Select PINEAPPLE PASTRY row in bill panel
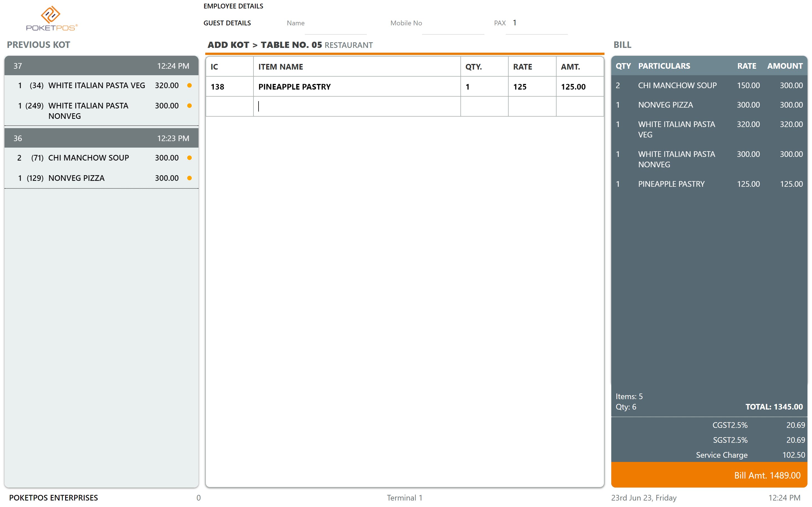The height and width of the screenshot is (507, 812). [671, 184]
